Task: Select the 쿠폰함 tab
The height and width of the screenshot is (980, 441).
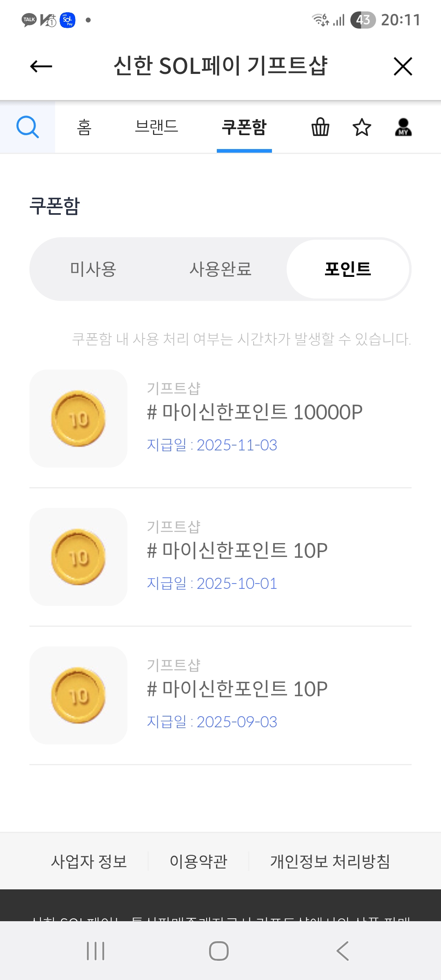Action: [x=244, y=127]
